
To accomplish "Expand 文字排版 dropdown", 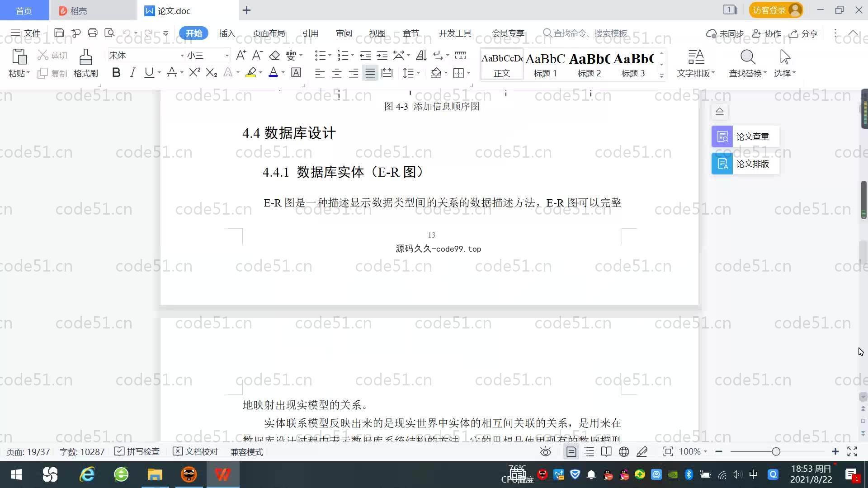I will point(696,73).
